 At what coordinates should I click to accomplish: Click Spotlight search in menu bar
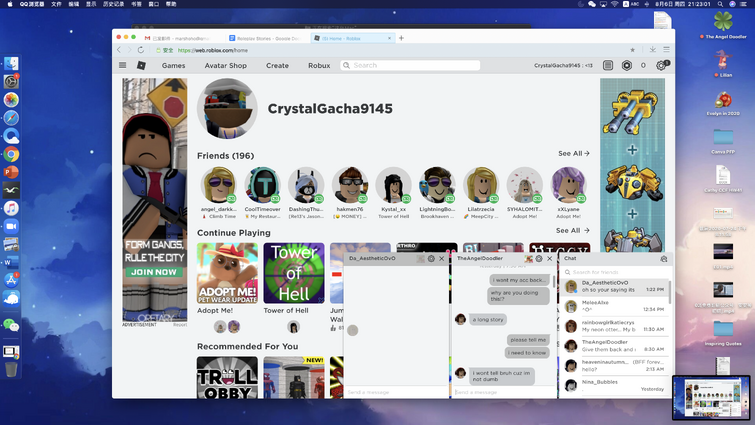[x=720, y=4]
